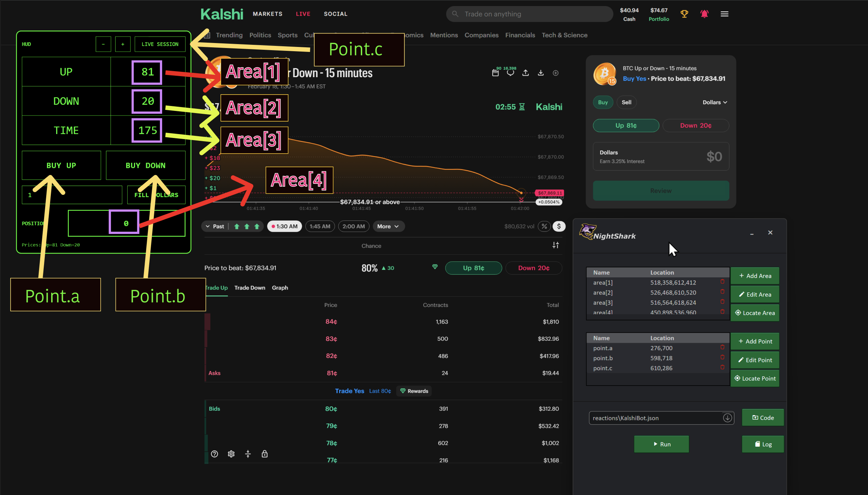
Task: Switch to the Trade Down tab
Action: pos(250,288)
